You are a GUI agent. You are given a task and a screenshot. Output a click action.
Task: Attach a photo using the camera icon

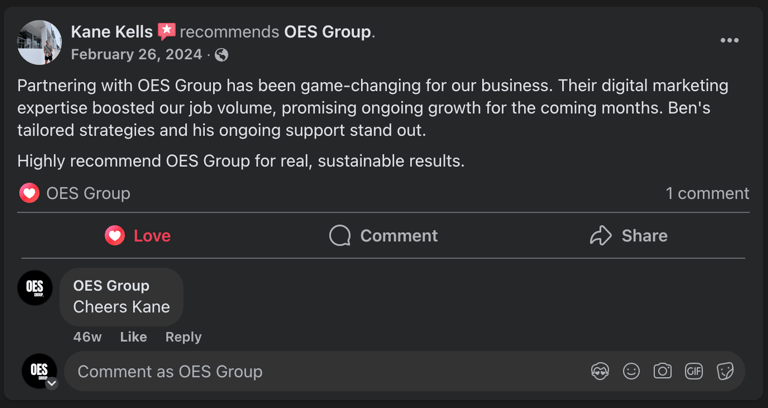662,371
